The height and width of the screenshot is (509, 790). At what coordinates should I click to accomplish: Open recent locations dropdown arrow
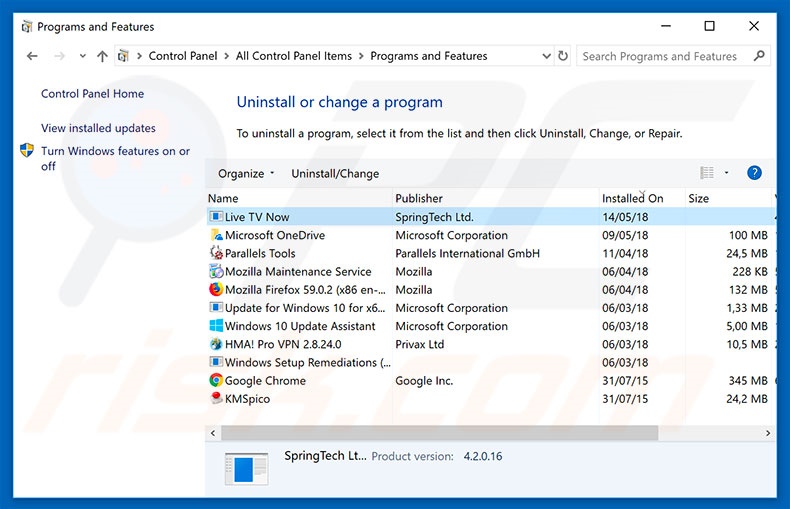(x=83, y=56)
